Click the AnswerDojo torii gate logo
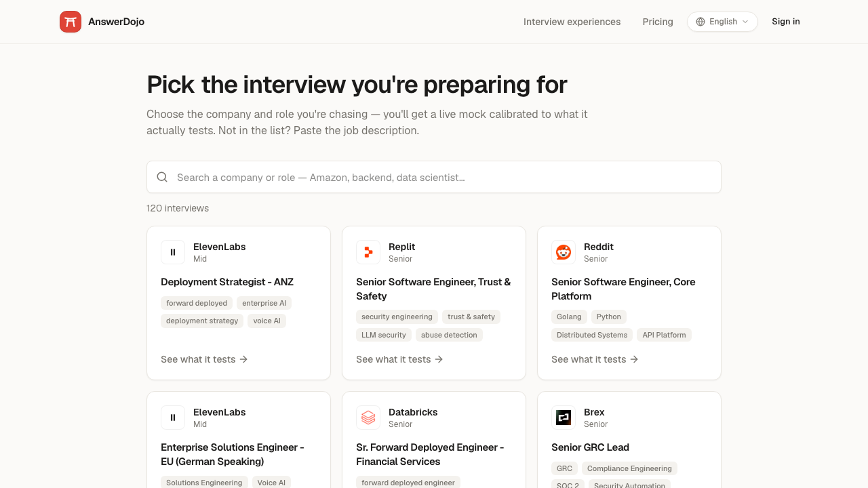 tap(71, 22)
